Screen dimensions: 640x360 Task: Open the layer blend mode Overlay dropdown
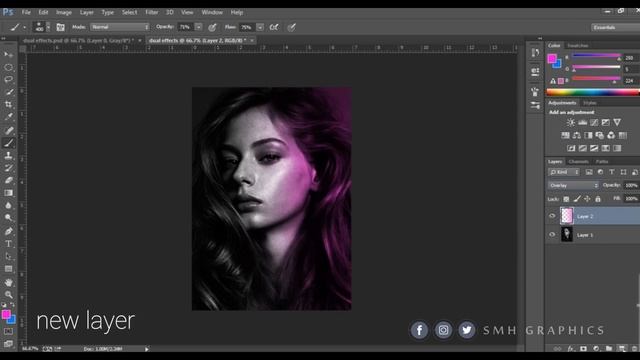click(573, 185)
